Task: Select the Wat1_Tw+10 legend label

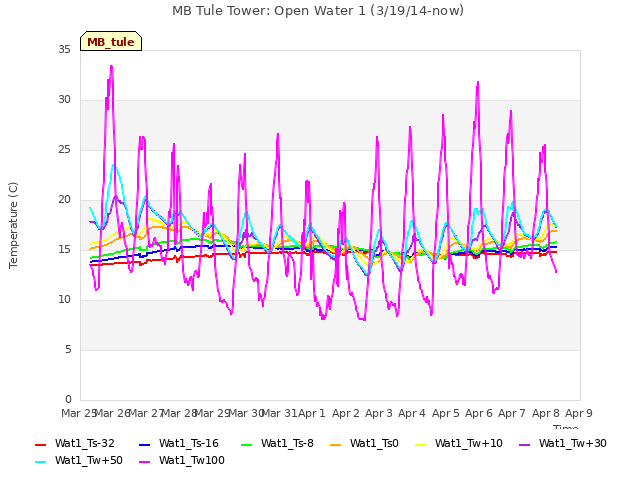Action: (469, 444)
